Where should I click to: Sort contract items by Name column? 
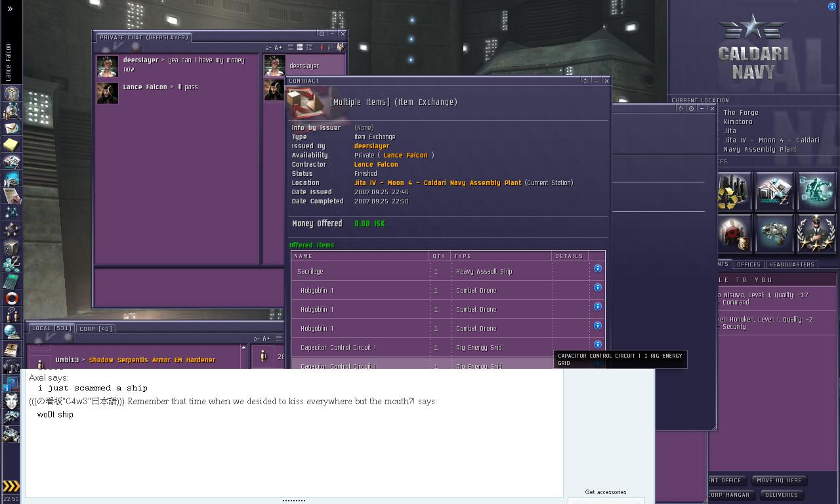pos(360,256)
